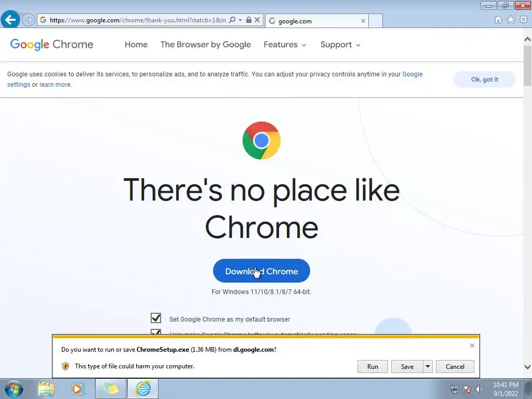This screenshot has width=532, height=399.
Task: Dismiss cookies with Ok, got it
Action: (x=485, y=79)
